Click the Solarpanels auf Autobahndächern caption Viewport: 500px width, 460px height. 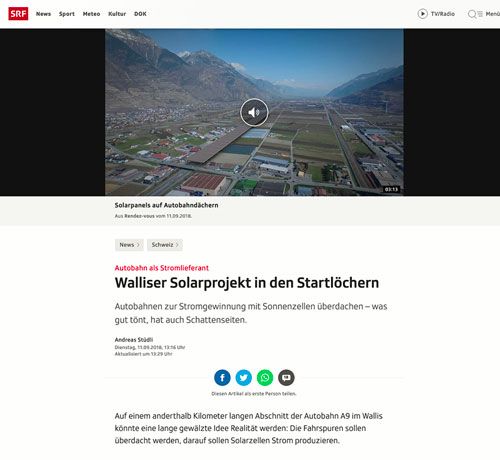(166, 205)
